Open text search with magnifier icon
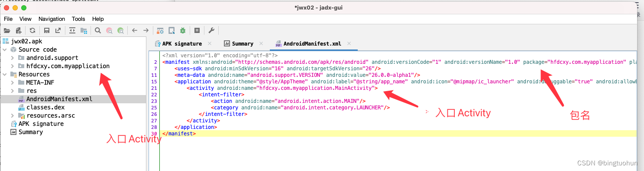Image resolution: width=644 pixels, height=171 pixels. [x=98, y=30]
